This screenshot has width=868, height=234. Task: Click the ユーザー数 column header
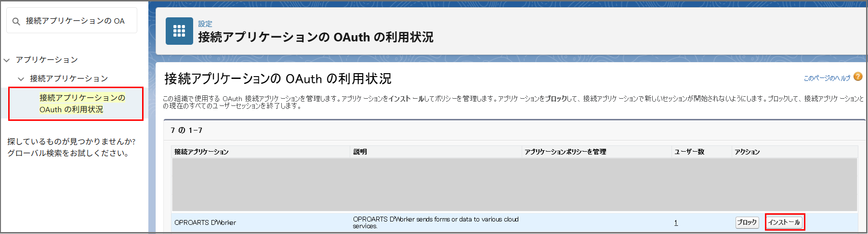pos(689,152)
